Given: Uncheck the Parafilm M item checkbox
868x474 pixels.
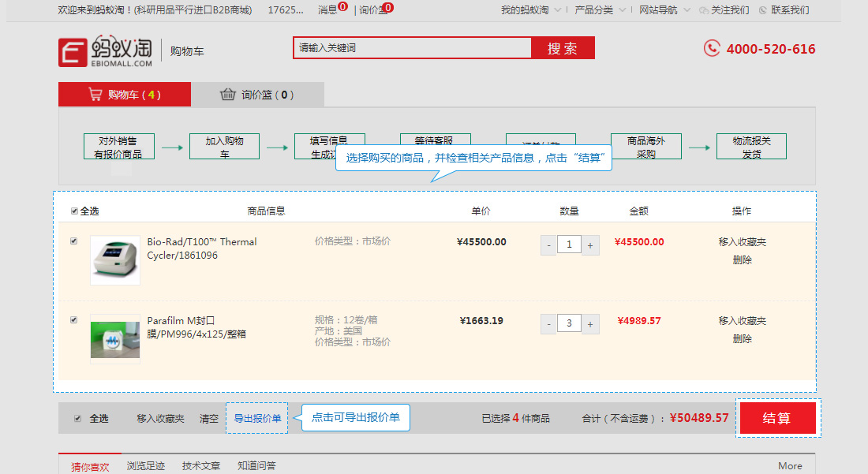Looking at the screenshot, I should point(73,319).
